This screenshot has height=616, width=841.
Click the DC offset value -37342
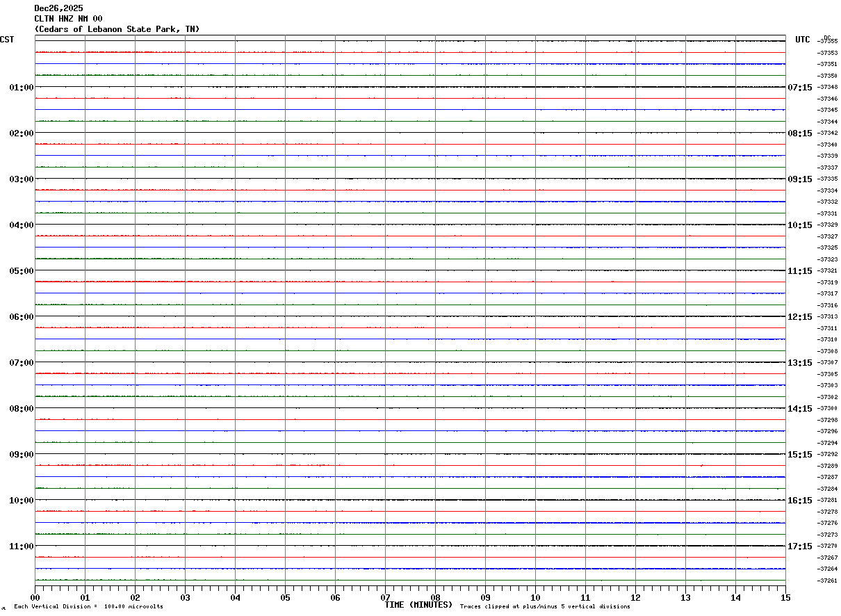click(x=827, y=133)
